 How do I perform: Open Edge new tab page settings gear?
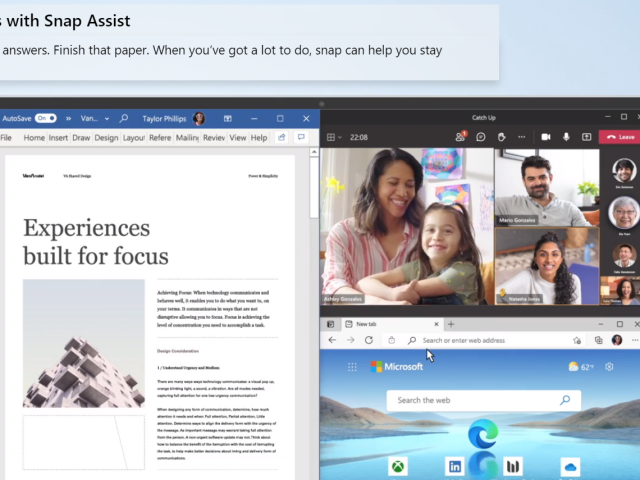click(609, 367)
